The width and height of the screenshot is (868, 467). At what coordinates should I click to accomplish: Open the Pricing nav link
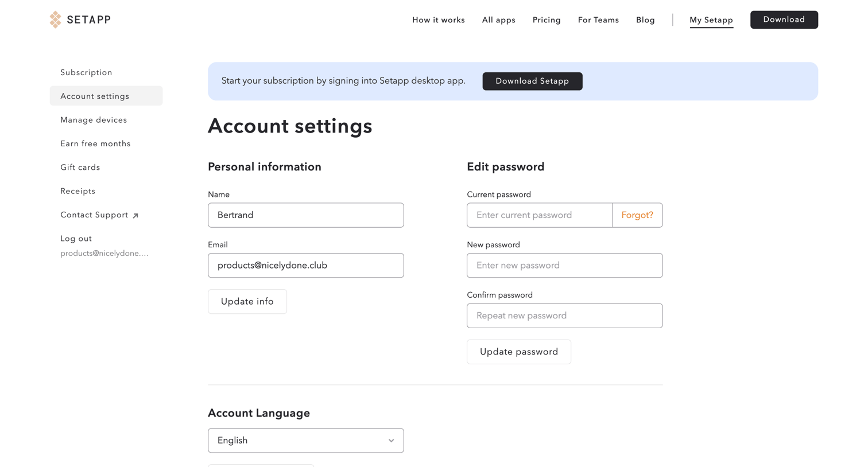pyautogui.click(x=547, y=20)
